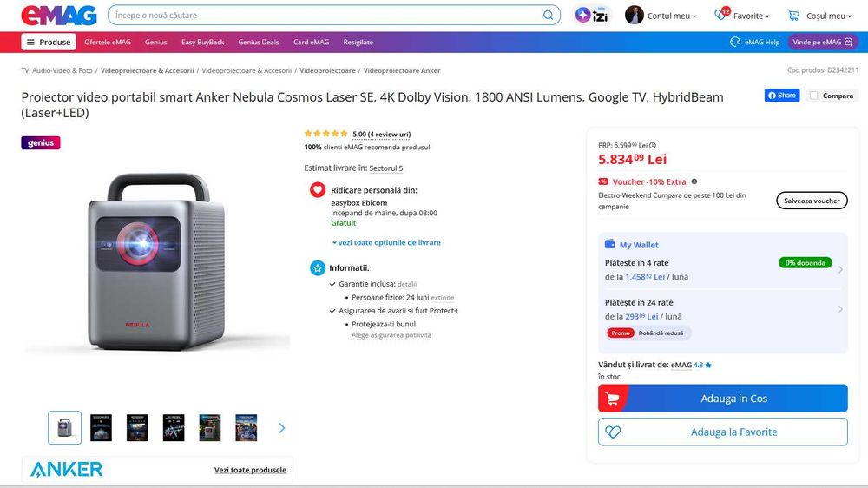868x488 pixels.
Task: Tick the Compara checkbox
Action: tap(813, 96)
